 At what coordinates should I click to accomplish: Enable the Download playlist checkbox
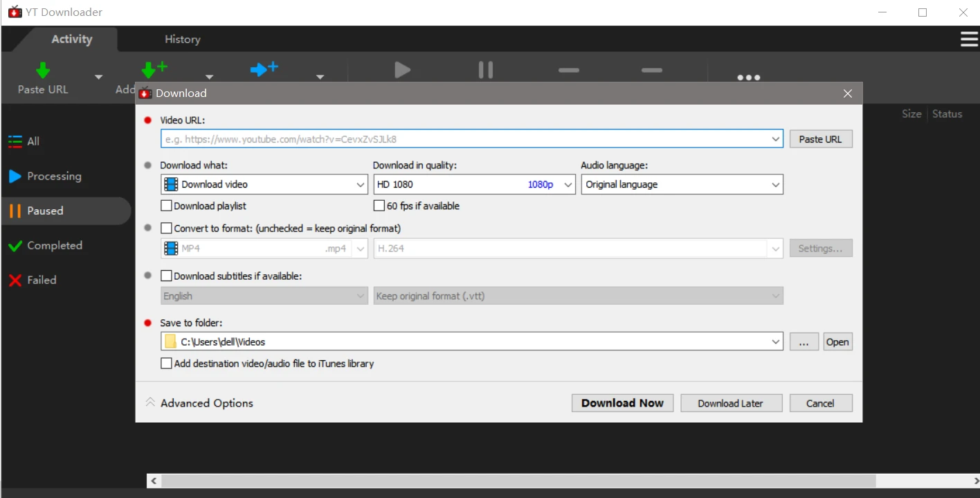click(166, 206)
